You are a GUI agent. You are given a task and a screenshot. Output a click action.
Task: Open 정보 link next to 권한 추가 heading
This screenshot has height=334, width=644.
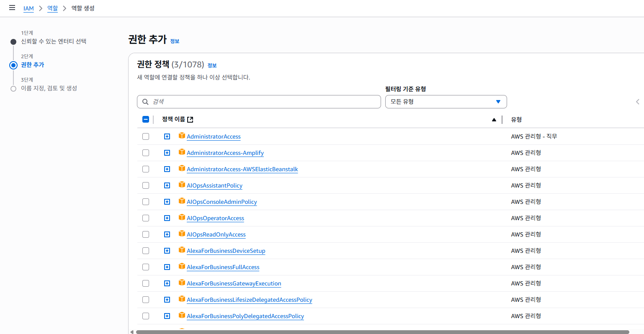point(175,41)
